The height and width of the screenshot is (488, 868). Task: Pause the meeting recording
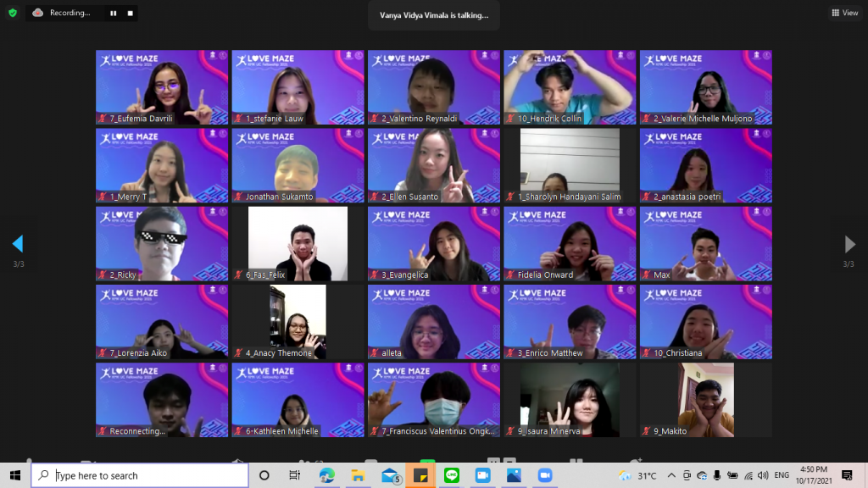coord(113,13)
